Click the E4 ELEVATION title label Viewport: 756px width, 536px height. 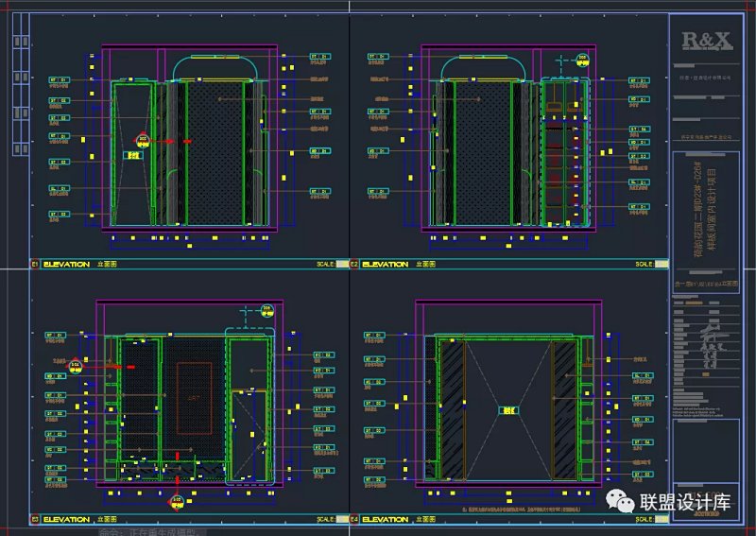[x=387, y=519]
